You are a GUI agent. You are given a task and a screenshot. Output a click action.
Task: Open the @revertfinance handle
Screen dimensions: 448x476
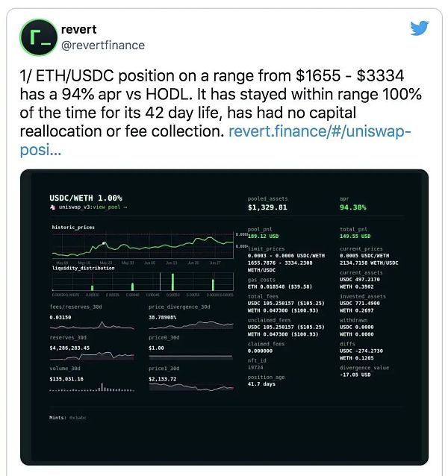pyautogui.click(x=102, y=45)
